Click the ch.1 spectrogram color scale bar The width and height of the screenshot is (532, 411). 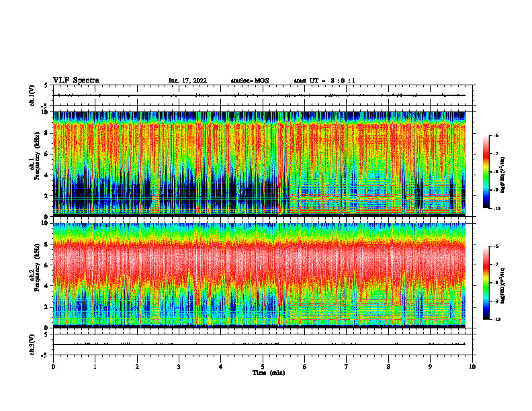click(x=486, y=172)
